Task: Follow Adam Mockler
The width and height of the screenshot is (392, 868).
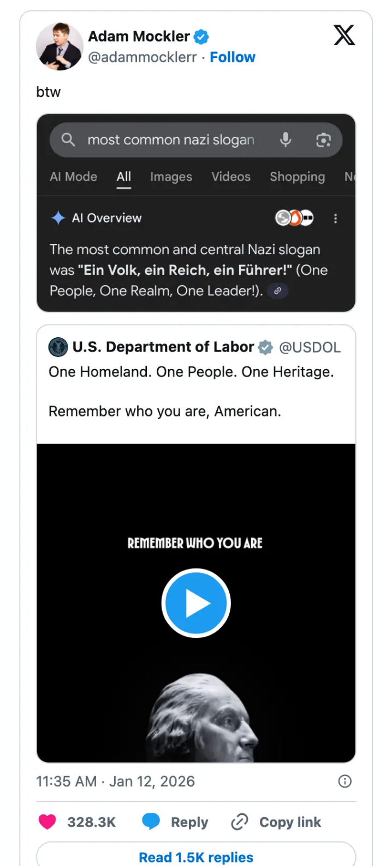Action: tap(233, 57)
